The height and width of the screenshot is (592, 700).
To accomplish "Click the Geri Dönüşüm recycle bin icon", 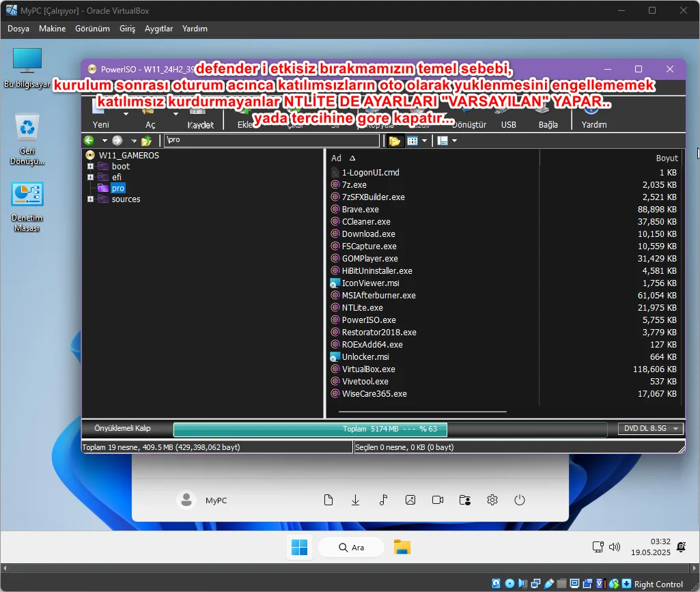I will (x=27, y=140).
